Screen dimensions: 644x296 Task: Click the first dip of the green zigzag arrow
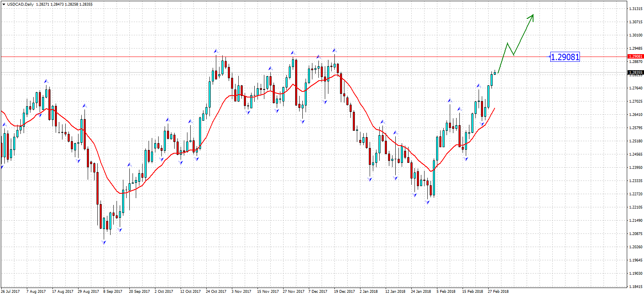513,55
